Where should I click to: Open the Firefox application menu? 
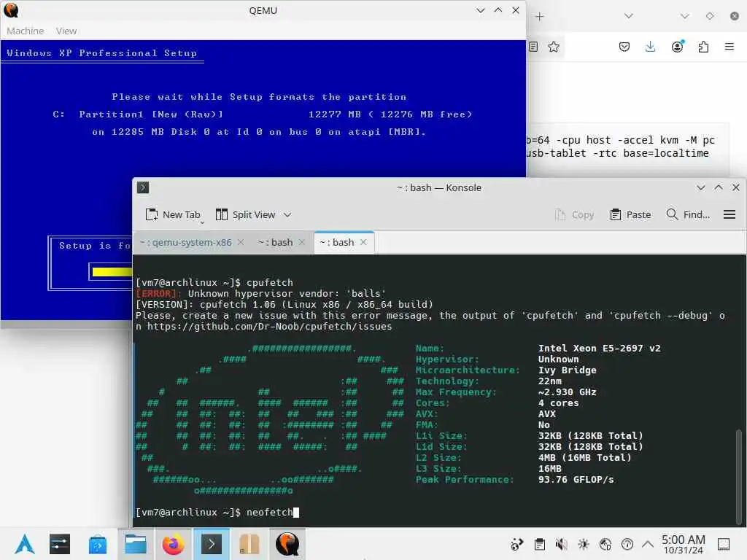coord(729,47)
